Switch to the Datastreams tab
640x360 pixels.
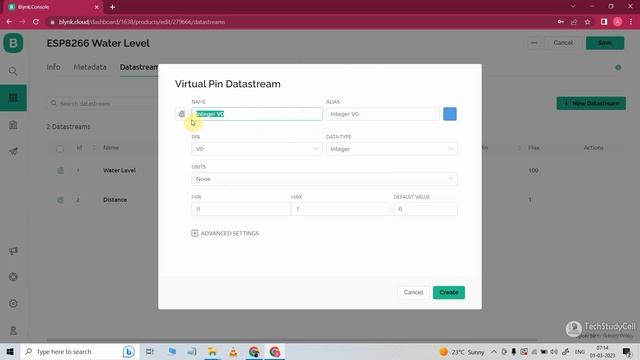(139, 67)
